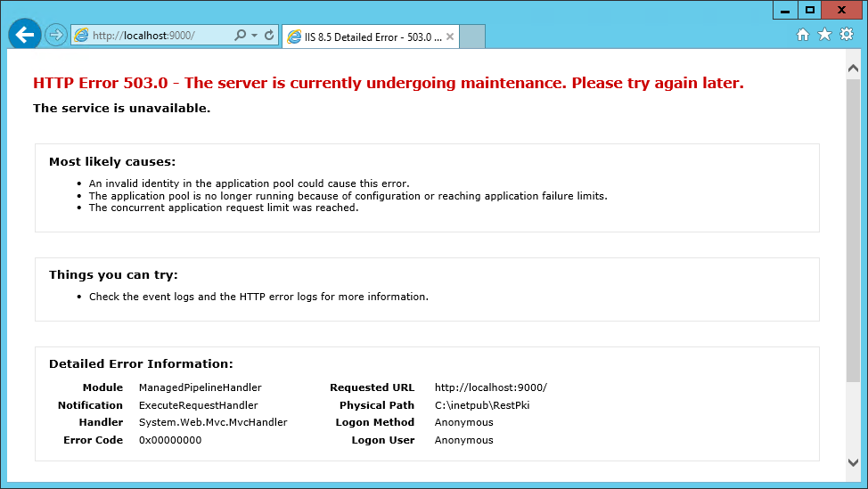Maximize the browser window

coord(809,10)
